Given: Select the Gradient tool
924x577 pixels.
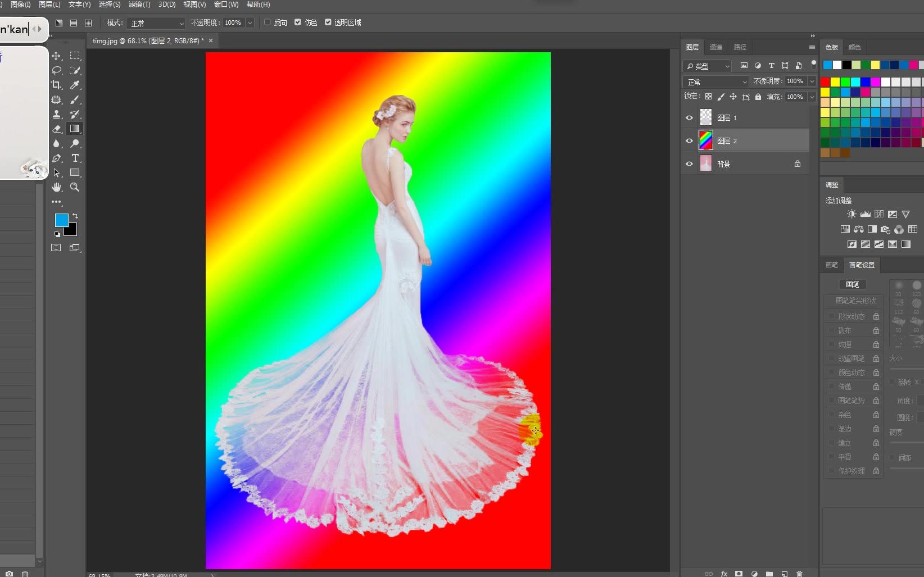Looking at the screenshot, I should pyautogui.click(x=75, y=129).
